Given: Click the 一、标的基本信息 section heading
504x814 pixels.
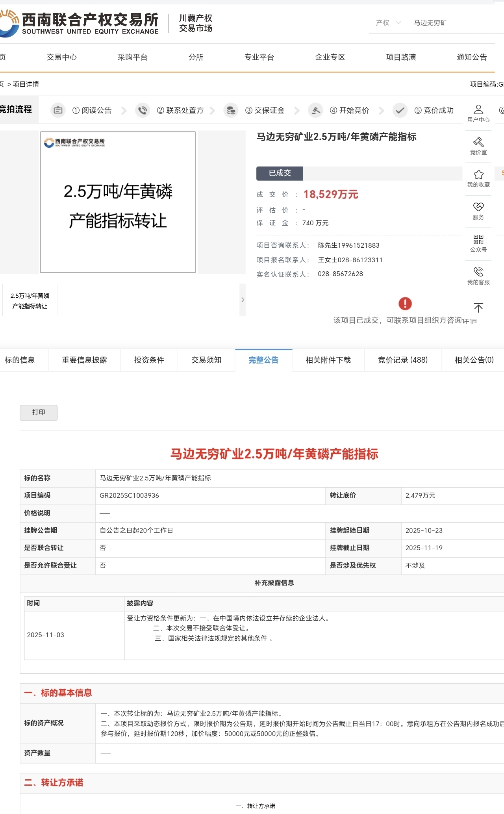Looking at the screenshot, I should point(58,693).
